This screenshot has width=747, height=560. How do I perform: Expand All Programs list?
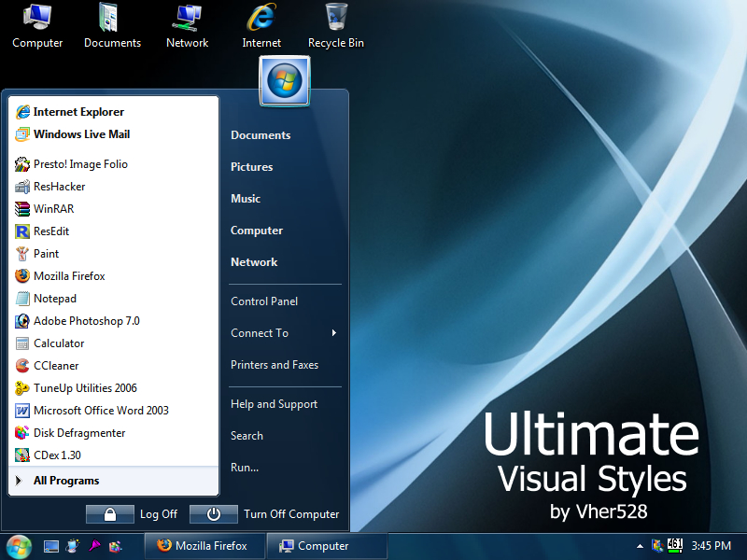tap(113, 481)
